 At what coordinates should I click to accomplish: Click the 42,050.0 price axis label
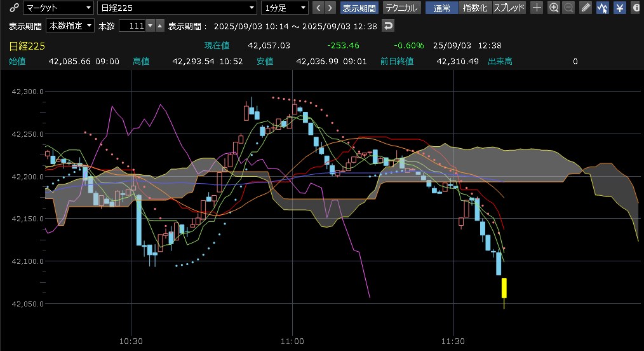[x=27, y=304]
